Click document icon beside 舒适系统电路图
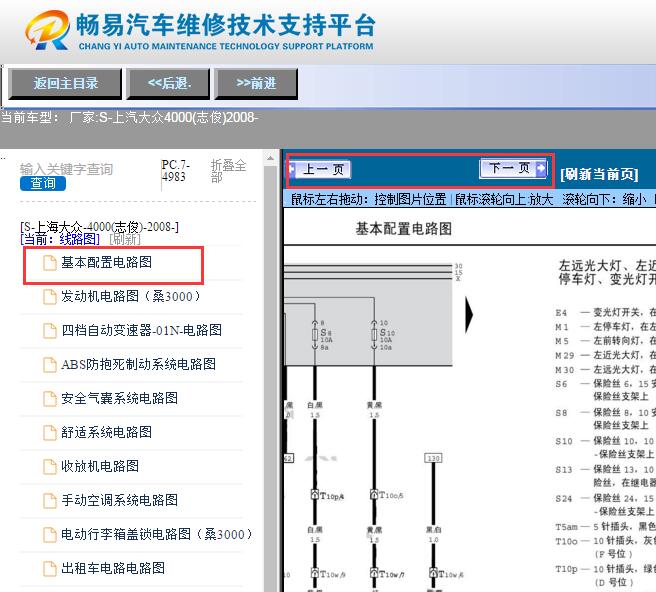Image resolution: width=656 pixels, height=592 pixels. [50, 432]
